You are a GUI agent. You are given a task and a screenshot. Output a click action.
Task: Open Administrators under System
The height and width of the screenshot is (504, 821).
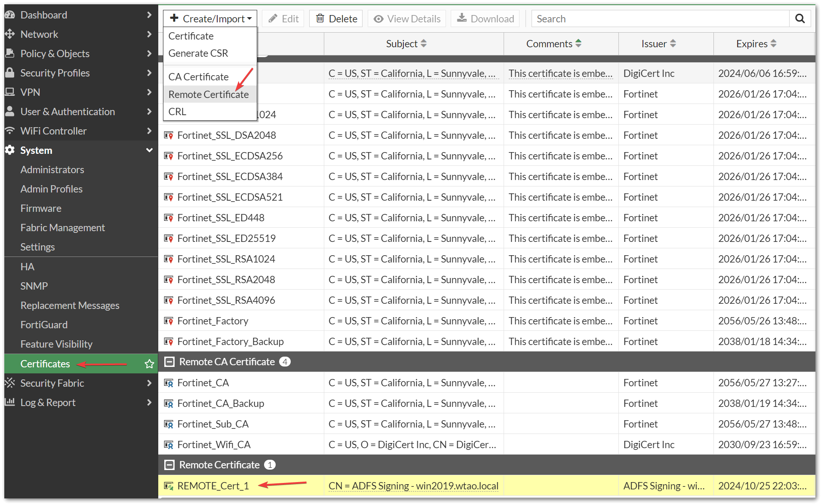[x=52, y=170]
